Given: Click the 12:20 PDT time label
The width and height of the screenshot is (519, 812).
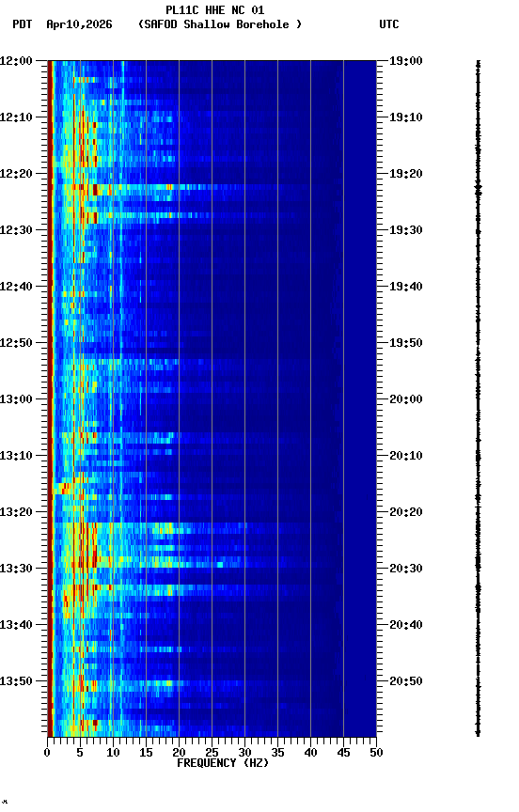Looking at the screenshot, I should point(16,174).
